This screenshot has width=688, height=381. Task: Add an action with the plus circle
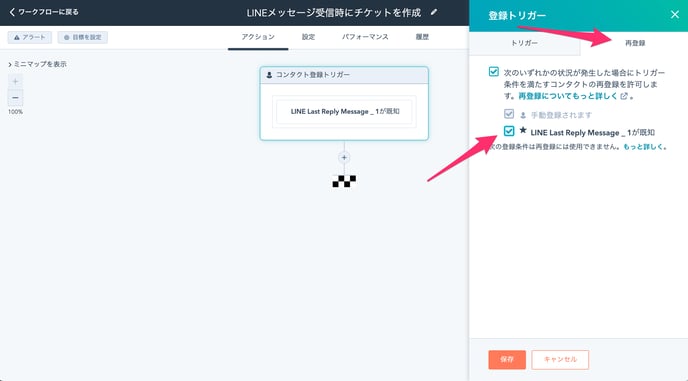(344, 157)
